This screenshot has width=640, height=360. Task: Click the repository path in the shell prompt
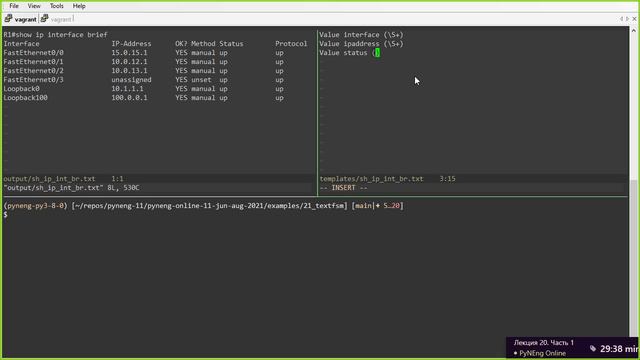pyautogui.click(x=209, y=206)
